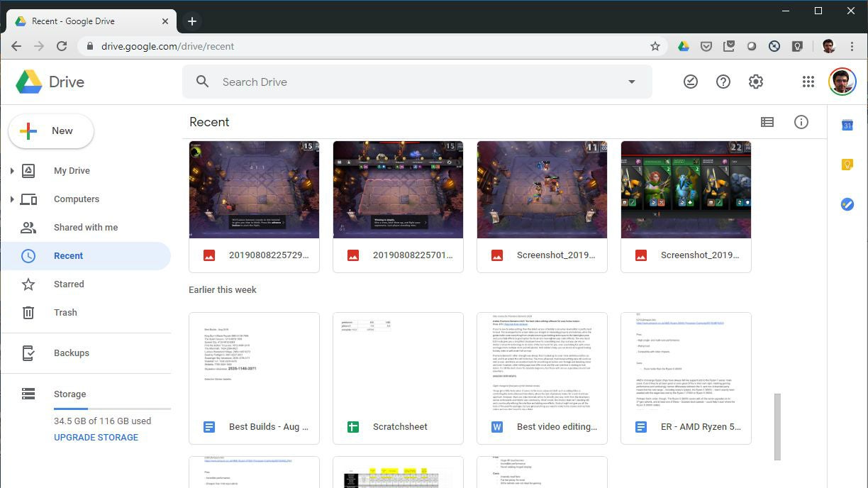
Task: Click the Recent page heading
Action: 209,122
